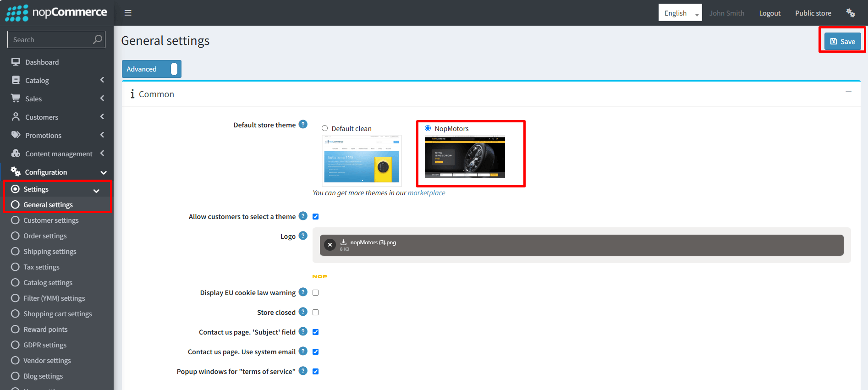Expand the Sales menu chevron

tap(102, 99)
